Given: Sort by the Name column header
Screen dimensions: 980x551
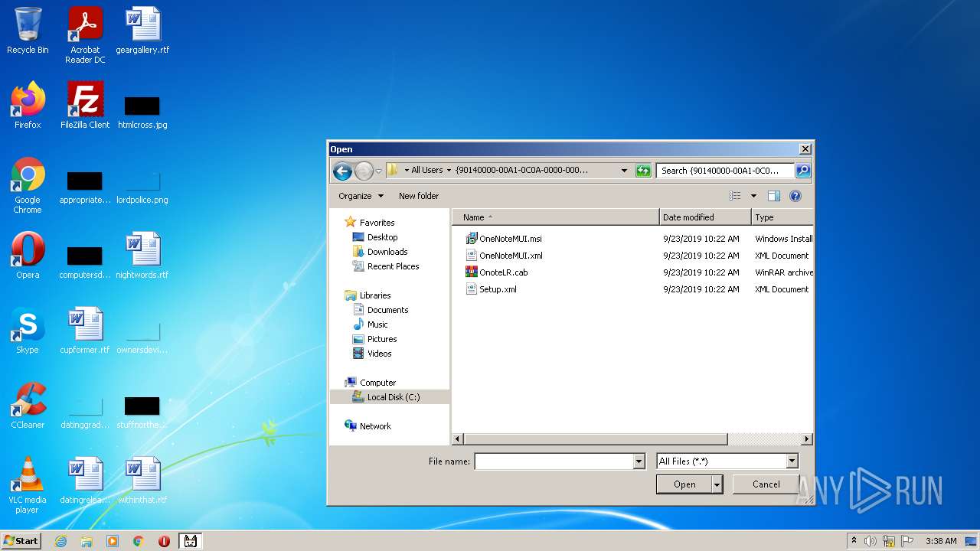Looking at the screenshot, I should tap(556, 217).
